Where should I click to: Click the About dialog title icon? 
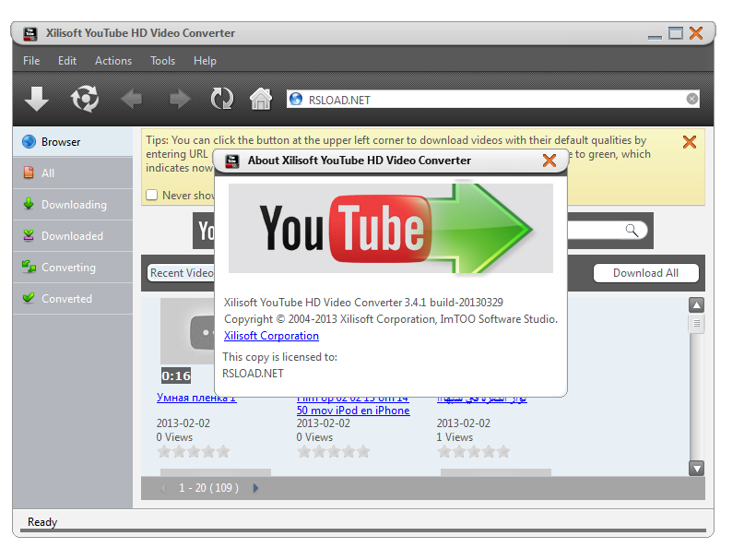click(x=232, y=161)
